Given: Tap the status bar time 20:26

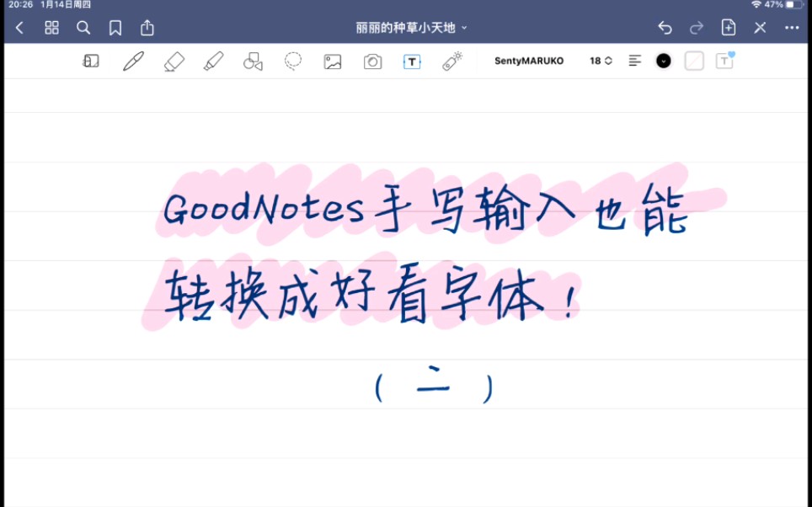Looking at the screenshot, I should (21, 5).
